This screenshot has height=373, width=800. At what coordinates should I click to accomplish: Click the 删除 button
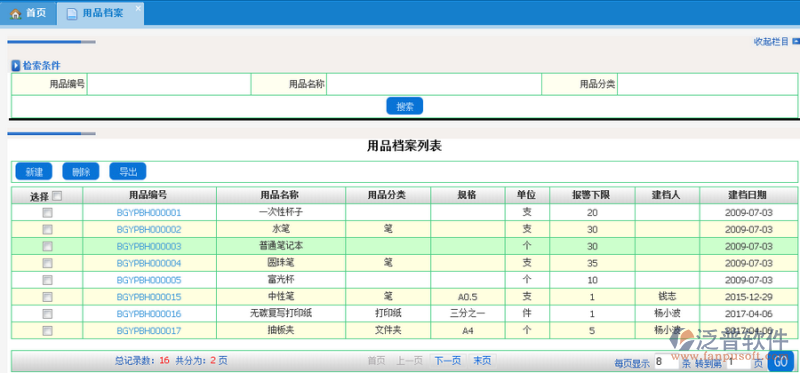(x=81, y=172)
